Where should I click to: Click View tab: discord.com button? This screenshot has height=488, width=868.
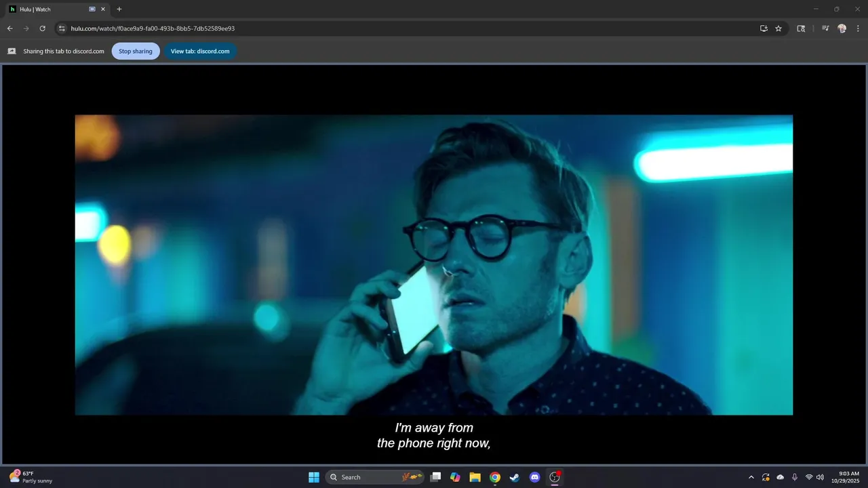[200, 51]
